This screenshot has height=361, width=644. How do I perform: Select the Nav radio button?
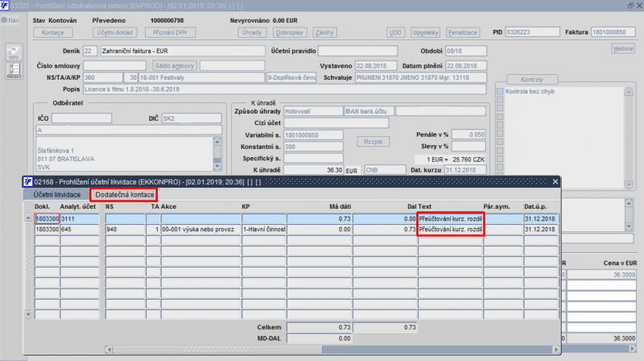tap(5, 20)
